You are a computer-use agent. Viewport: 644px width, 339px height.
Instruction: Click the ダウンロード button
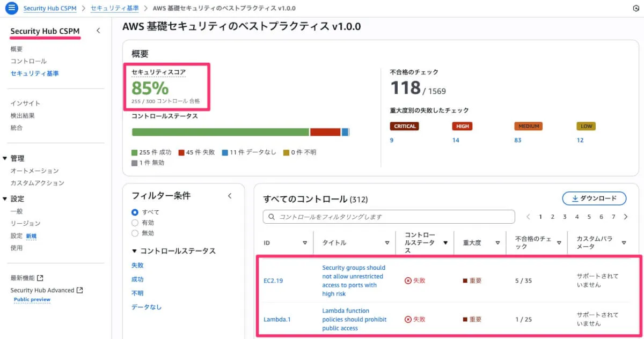pos(594,198)
